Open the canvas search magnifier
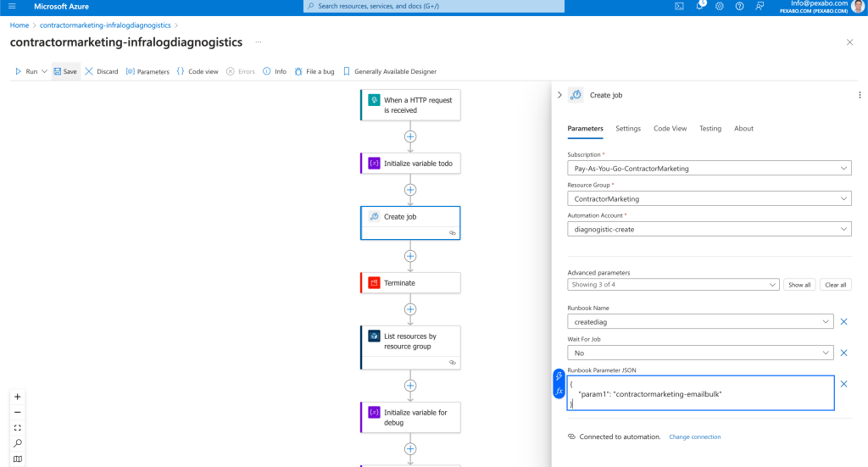Image resolution: width=868 pixels, height=467 pixels. click(x=18, y=443)
